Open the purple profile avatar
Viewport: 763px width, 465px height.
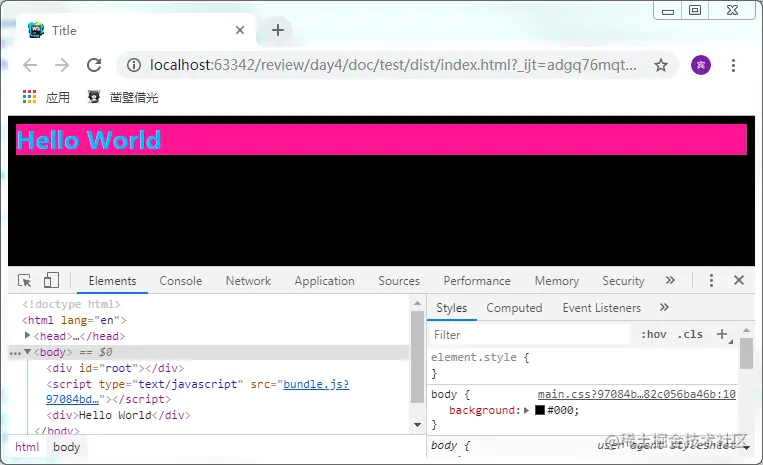(701, 65)
